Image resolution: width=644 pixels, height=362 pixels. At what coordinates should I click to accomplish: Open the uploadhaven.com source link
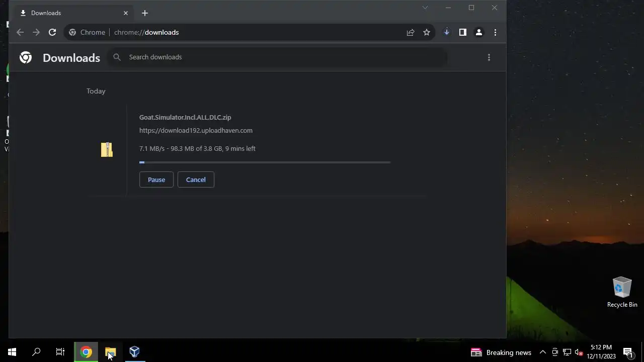pyautogui.click(x=196, y=130)
